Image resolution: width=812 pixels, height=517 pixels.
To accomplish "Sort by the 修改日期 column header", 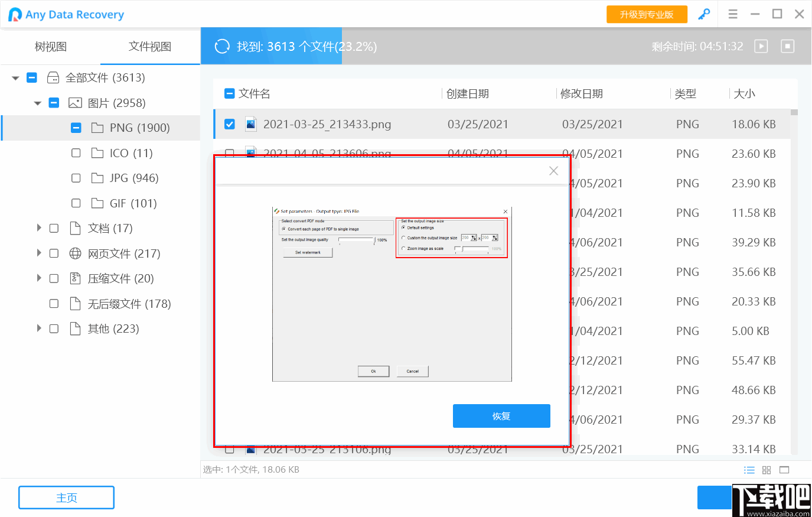I will click(x=582, y=93).
